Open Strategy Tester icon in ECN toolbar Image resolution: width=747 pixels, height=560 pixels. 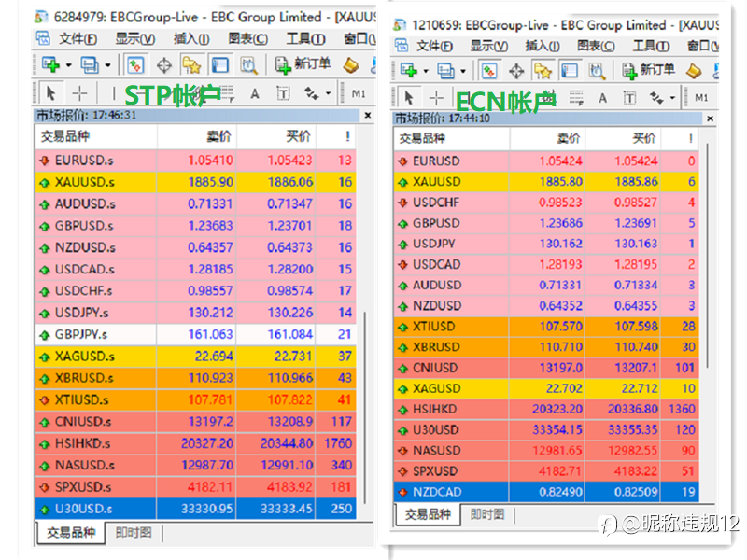coord(597,71)
